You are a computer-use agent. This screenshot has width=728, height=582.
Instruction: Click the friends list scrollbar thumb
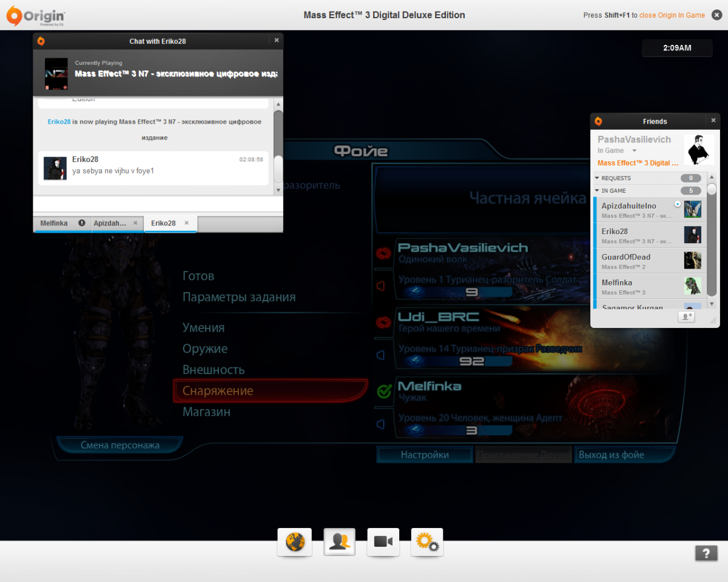(712, 190)
